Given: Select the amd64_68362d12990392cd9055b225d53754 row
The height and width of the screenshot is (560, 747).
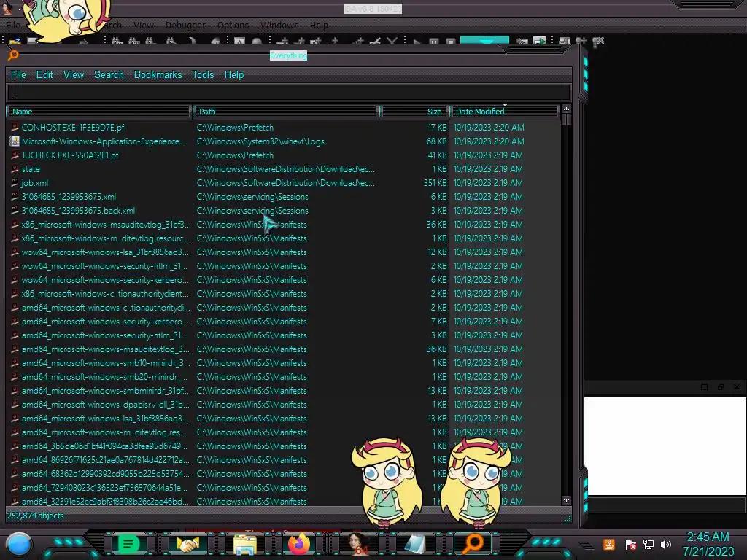Looking at the screenshot, I should [284, 474].
